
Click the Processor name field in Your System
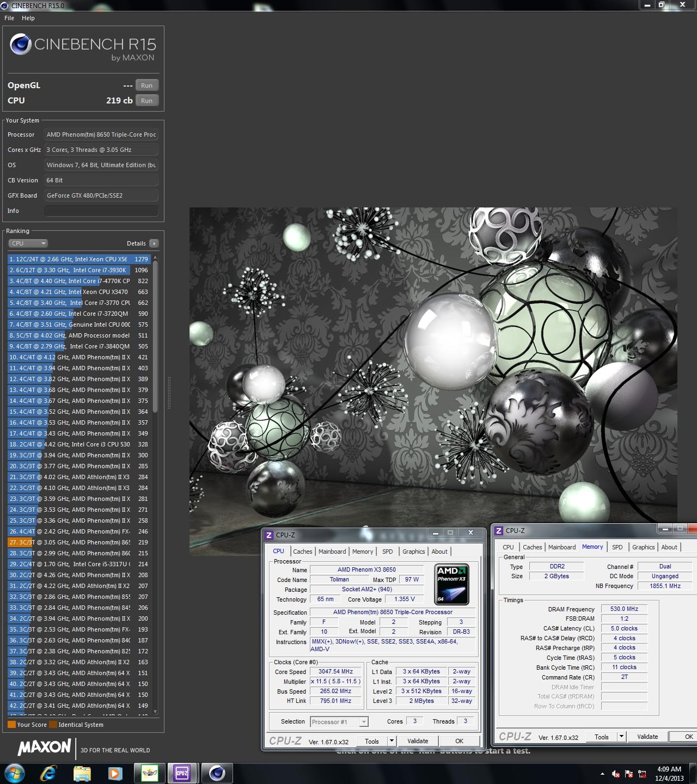point(101,134)
